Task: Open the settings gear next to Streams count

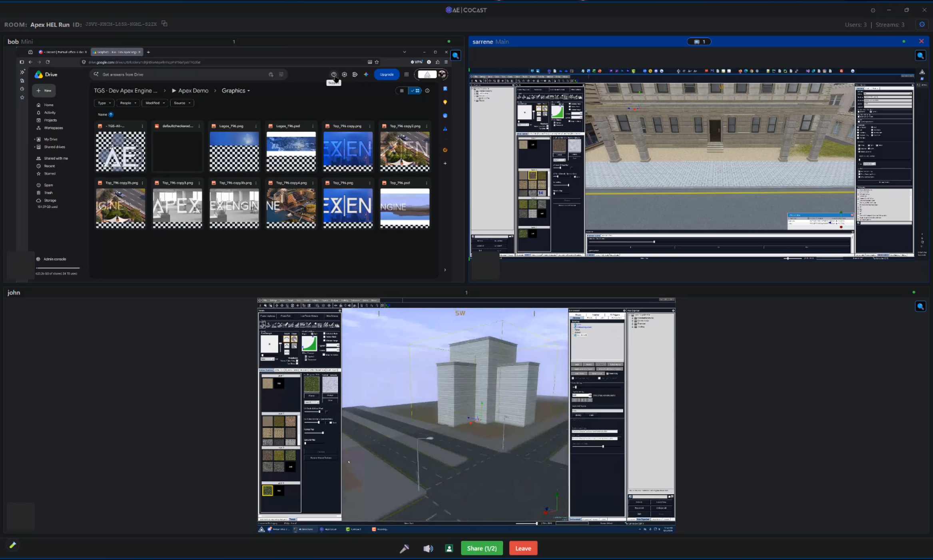Action: pyautogui.click(x=922, y=24)
